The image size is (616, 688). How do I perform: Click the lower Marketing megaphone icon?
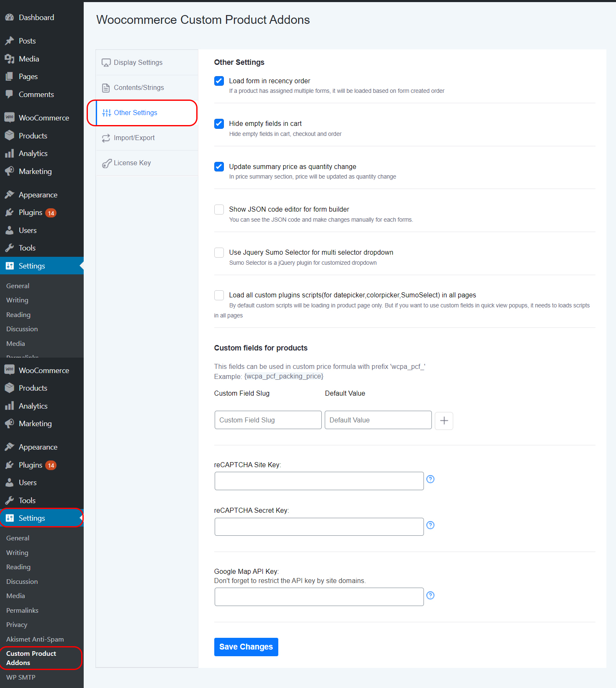tap(9, 424)
